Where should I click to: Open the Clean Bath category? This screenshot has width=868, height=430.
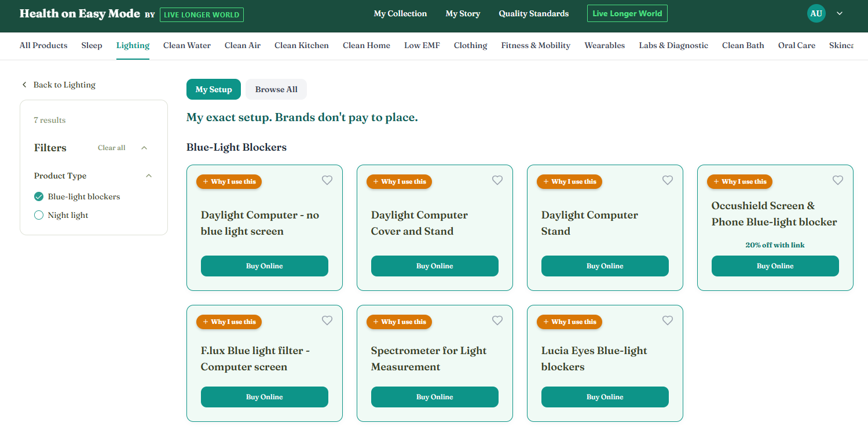743,45
